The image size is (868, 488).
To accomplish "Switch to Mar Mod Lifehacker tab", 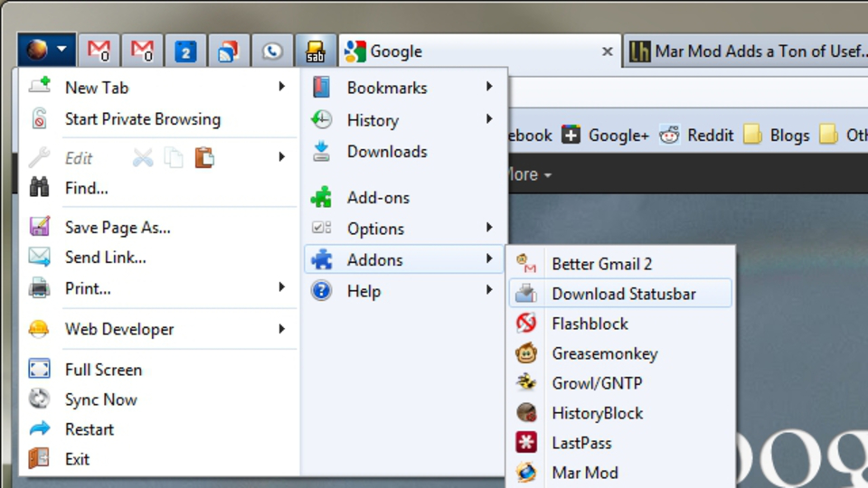I will pyautogui.click(x=746, y=52).
